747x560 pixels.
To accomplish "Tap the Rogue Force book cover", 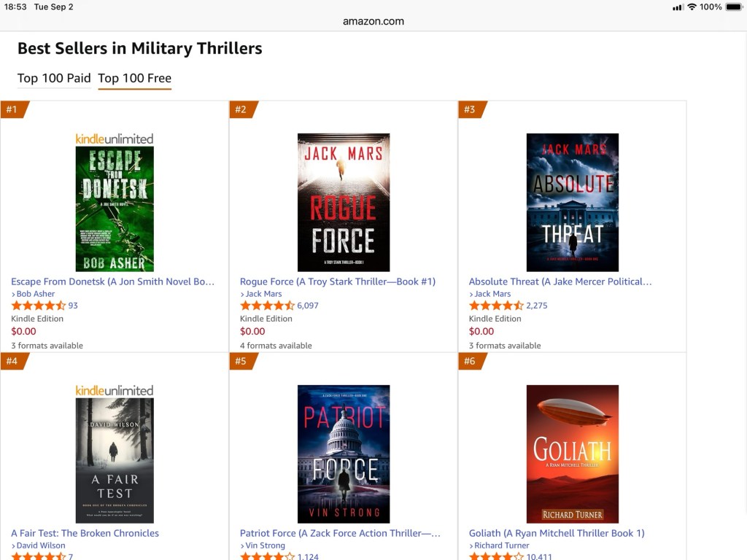I will coord(344,202).
